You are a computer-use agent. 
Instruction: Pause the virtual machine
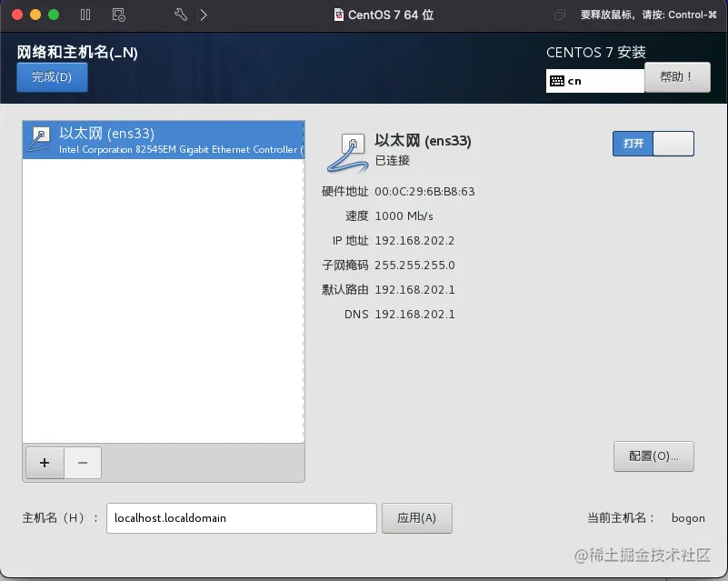[x=85, y=15]
